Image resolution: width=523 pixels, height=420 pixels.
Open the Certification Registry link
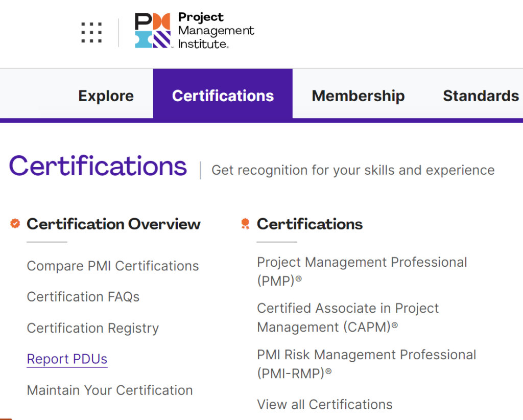click(93, 328)
